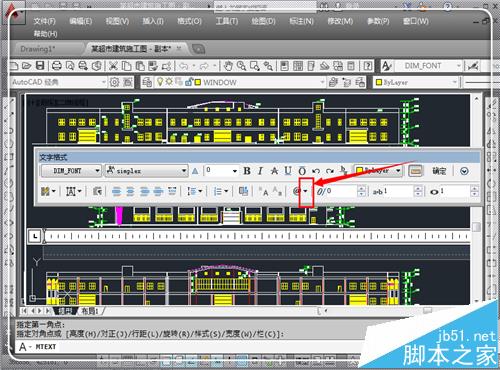500x370 pixels.
Task: Toggle center paragraph alignment
Action: click(x=130, y=191)
